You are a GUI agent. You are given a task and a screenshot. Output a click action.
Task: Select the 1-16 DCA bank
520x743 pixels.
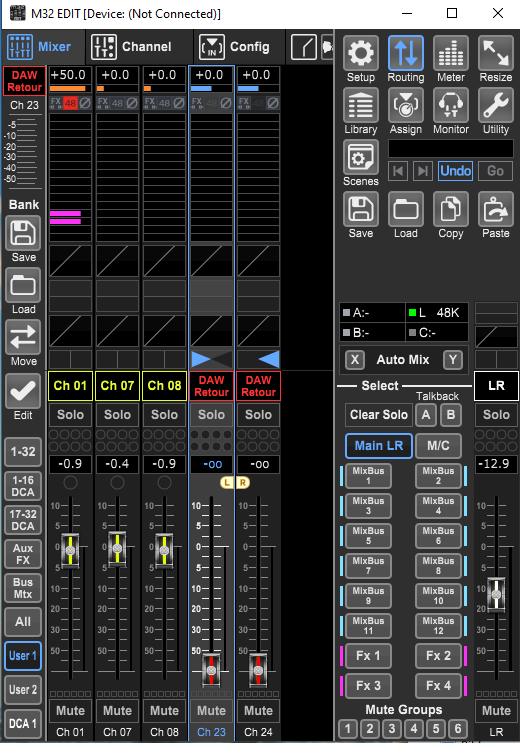pyautogui.click(x=23, y=486)
